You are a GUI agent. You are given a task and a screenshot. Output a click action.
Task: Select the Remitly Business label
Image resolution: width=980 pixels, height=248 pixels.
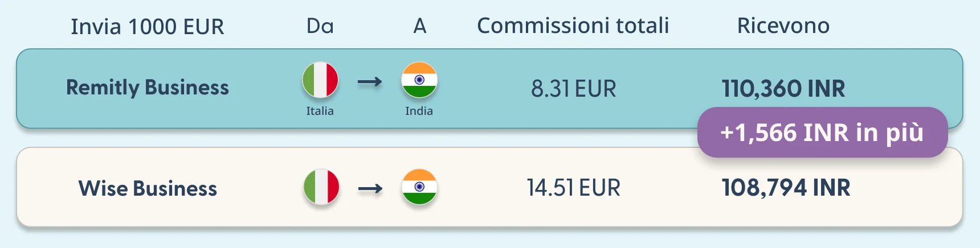tap(148, 88)
